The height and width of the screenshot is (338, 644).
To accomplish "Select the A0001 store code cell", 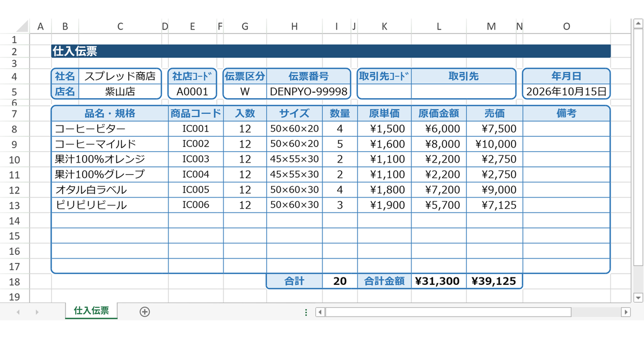I will tap(193, 91).
